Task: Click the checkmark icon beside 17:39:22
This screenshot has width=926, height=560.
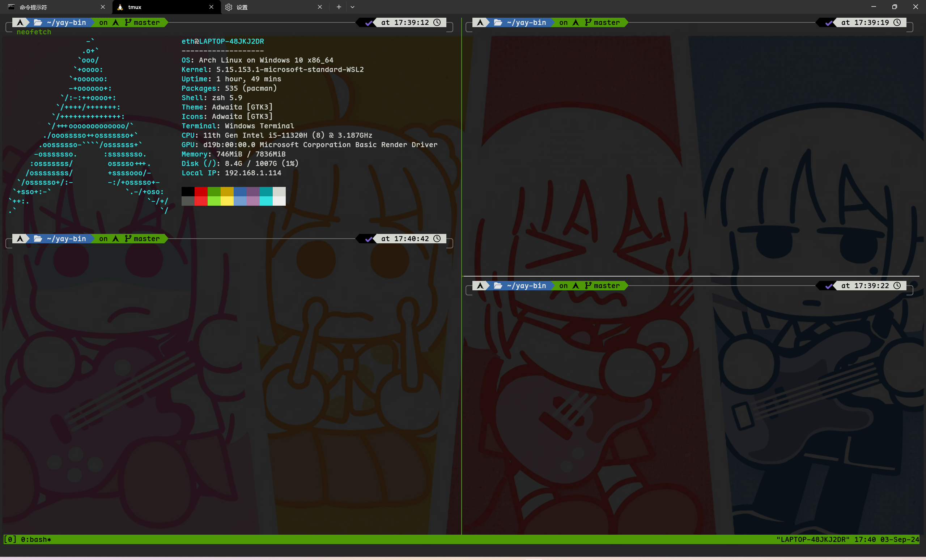Action: click(829, 286)
